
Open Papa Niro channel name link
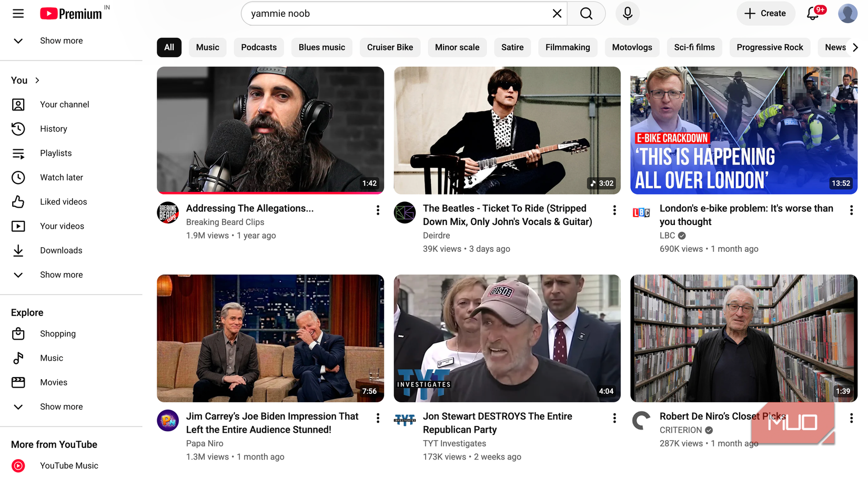click(205, 443)
